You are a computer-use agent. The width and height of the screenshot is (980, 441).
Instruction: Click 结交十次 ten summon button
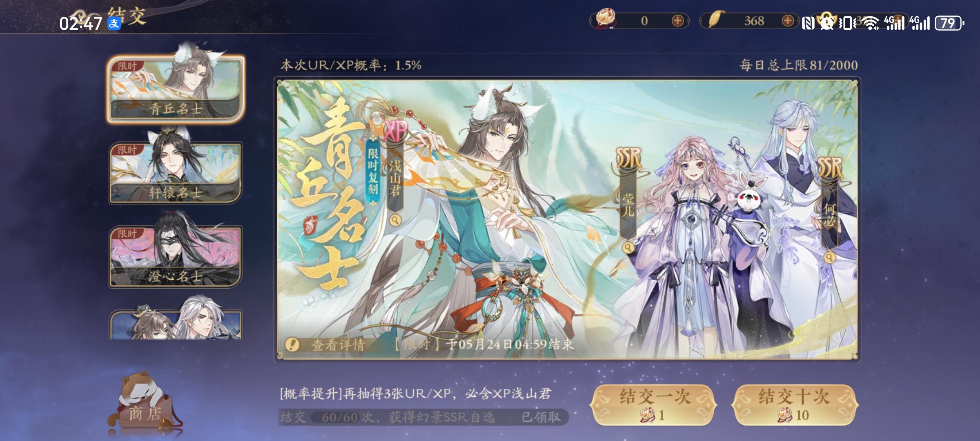[x=795, y=405]
